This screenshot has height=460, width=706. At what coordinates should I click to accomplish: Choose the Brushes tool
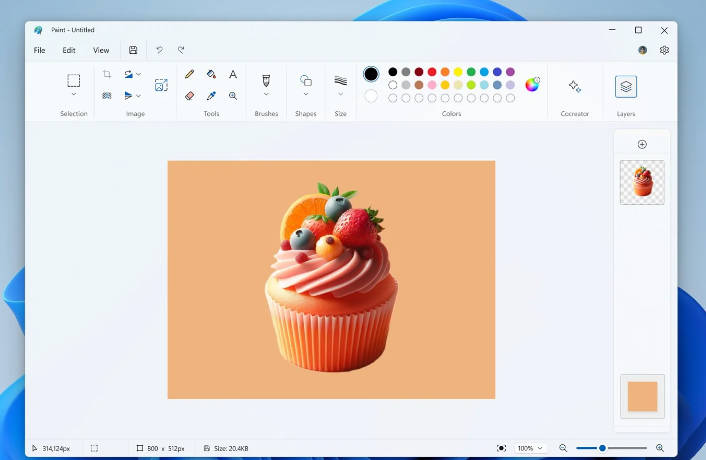[266, 81]
